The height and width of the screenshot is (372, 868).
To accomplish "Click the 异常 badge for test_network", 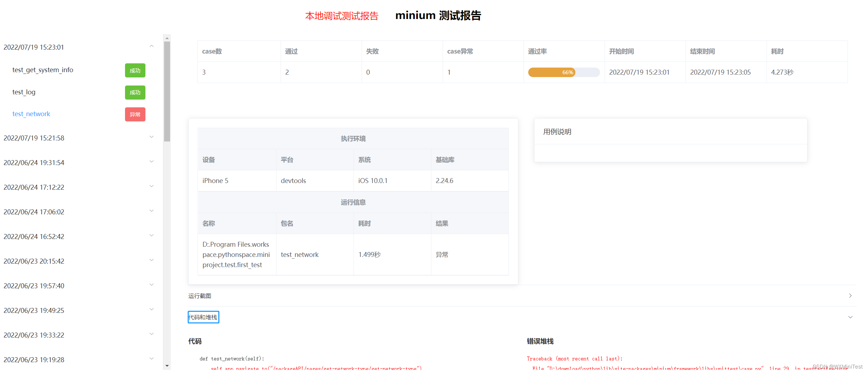I will pos(135,114).
